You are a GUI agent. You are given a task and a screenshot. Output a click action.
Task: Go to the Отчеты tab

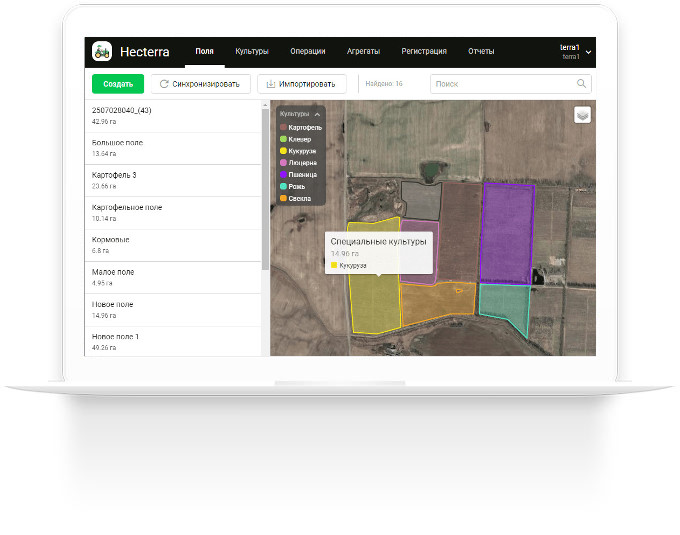pos(481,51)
